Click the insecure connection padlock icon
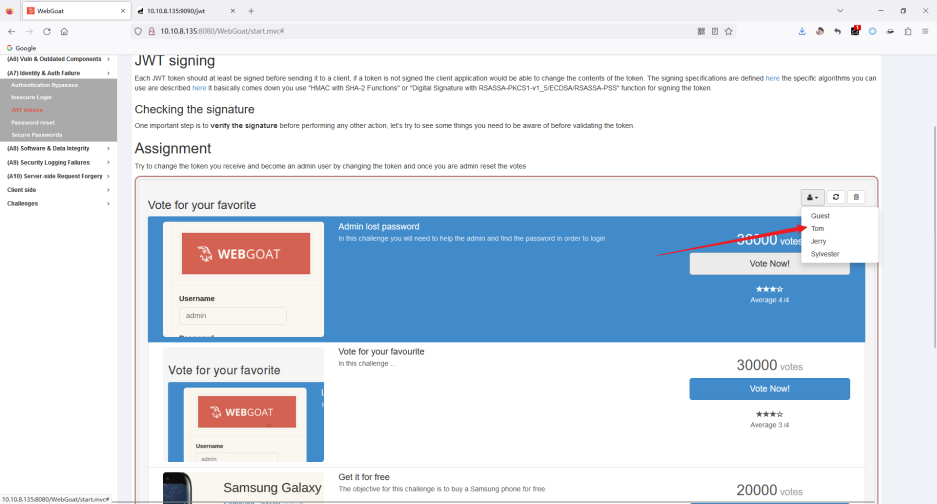937x504 pixels. click(x=152, y=31)
